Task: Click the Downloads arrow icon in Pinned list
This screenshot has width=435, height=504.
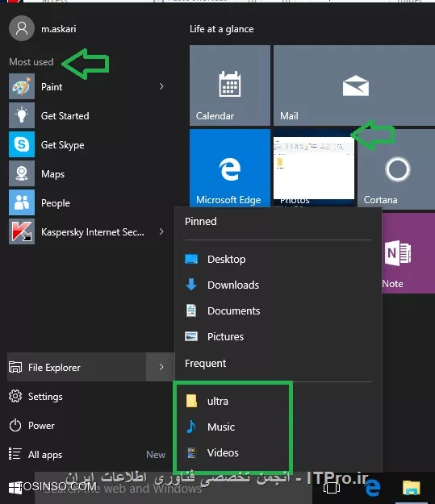Action: (191, 285)
